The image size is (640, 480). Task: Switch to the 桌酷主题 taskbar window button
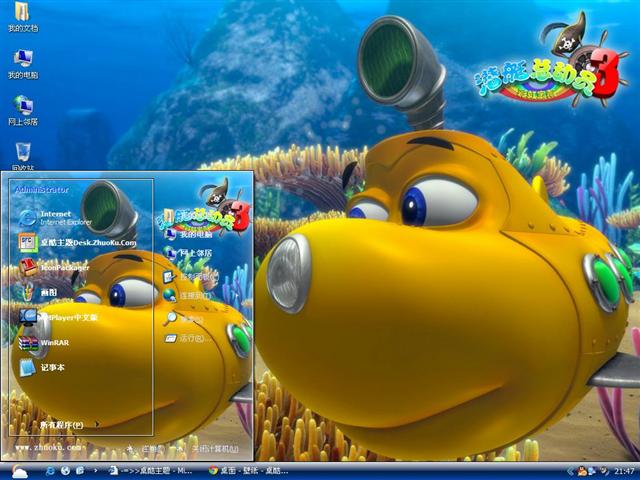[151, 471]
